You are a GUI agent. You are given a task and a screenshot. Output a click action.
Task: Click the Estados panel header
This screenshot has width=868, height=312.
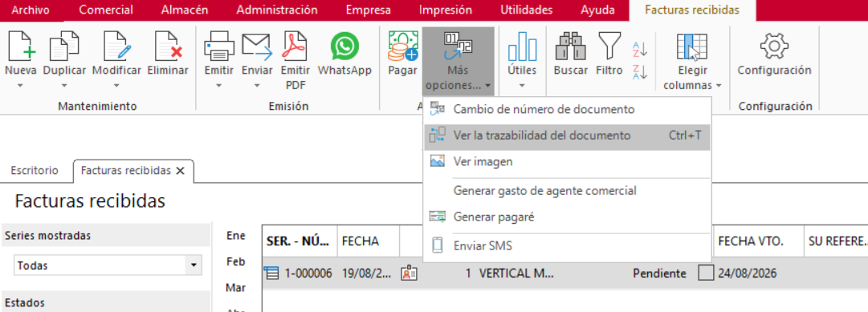(x=105, y=302)
